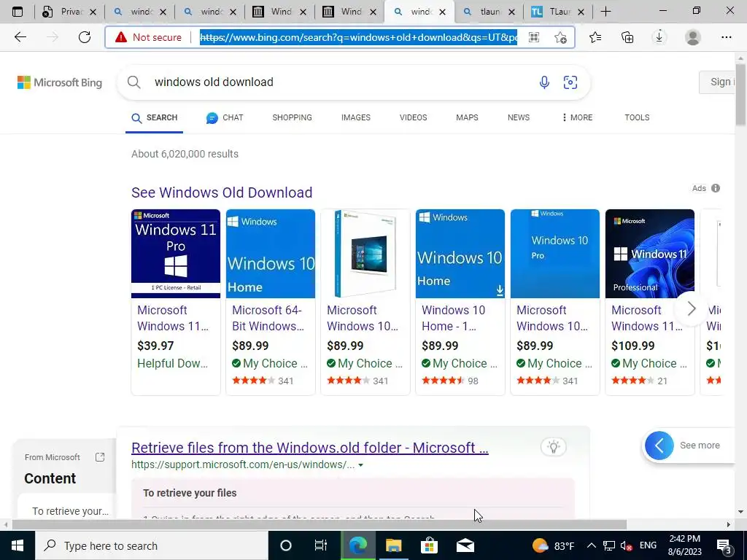
Task: Open TOOLS search options
Action: tap(637, 117)
